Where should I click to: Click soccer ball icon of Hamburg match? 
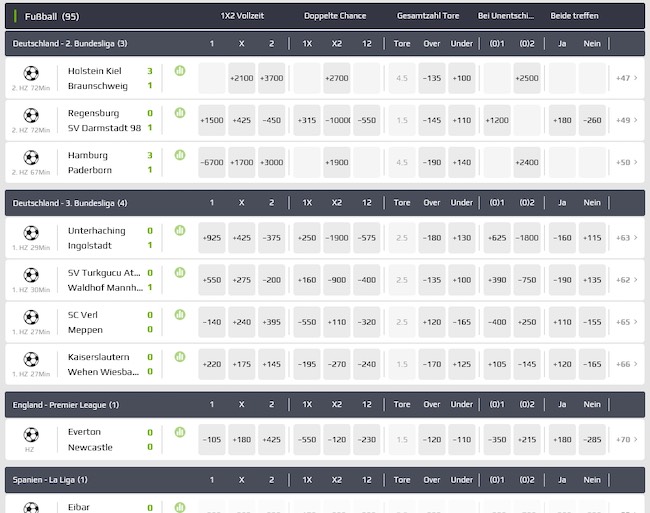click(31, 157)
